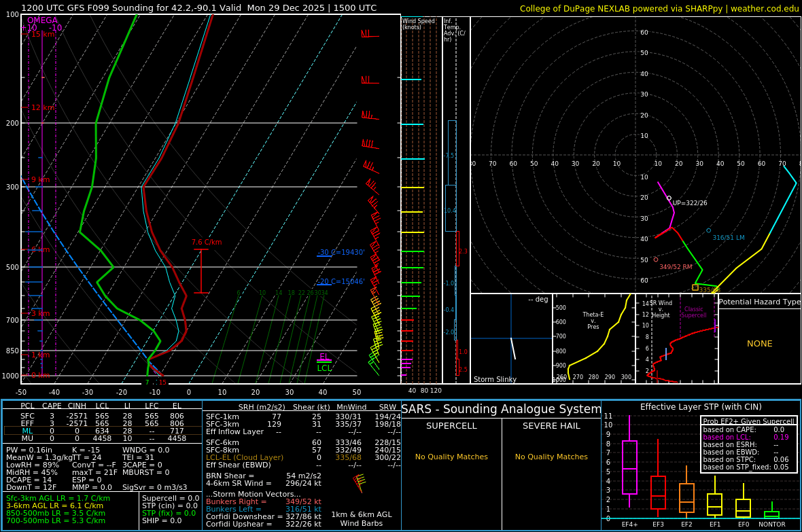Click the Potential Hazard Type header
The width and height of the screenshot is (802, 532).
point(759,302)
